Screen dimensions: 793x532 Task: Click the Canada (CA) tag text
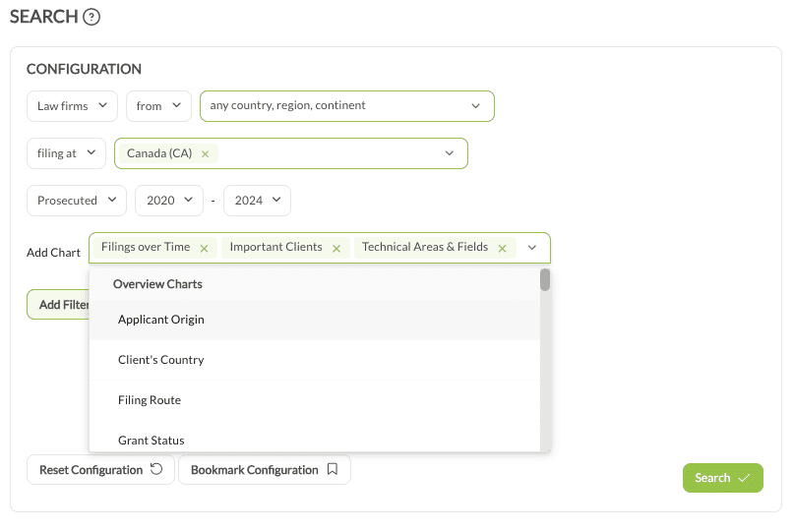[159, 153]
